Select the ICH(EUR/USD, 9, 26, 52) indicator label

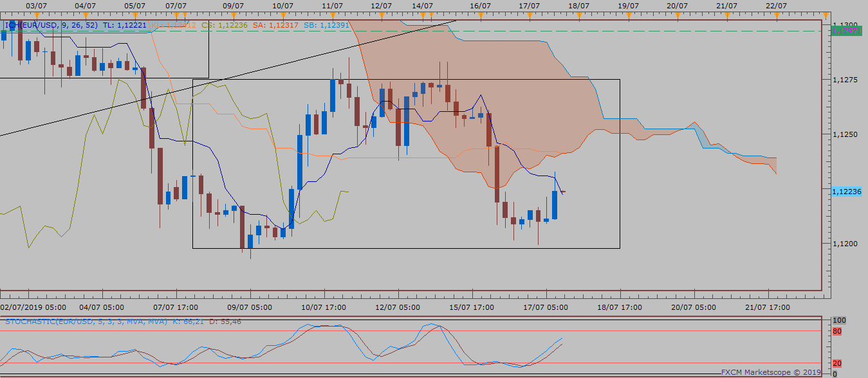point(51,25)
